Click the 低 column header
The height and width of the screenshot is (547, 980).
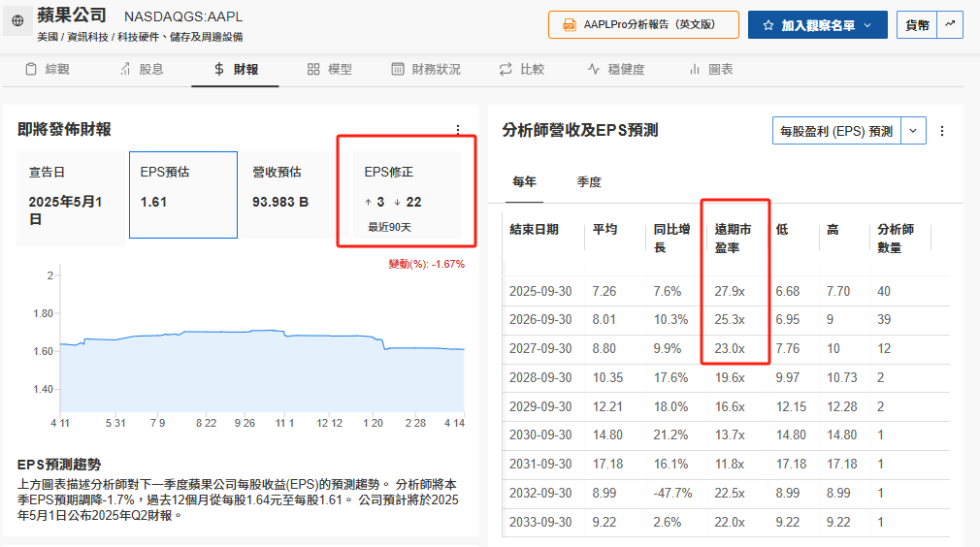coord(782,230)
